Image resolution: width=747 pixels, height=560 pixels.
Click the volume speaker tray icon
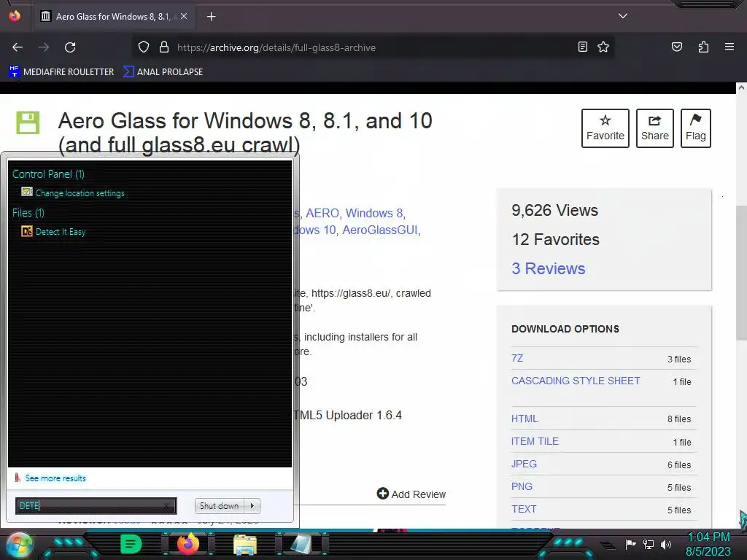666,544
